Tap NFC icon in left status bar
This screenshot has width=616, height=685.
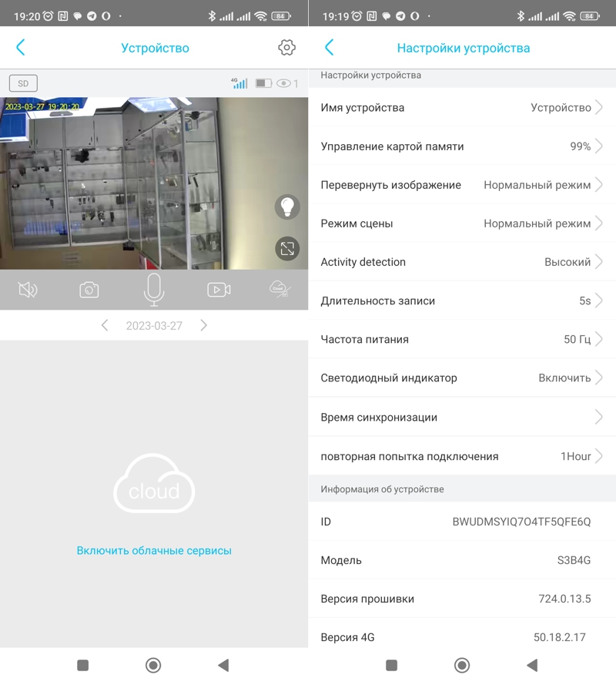point(63,16)
